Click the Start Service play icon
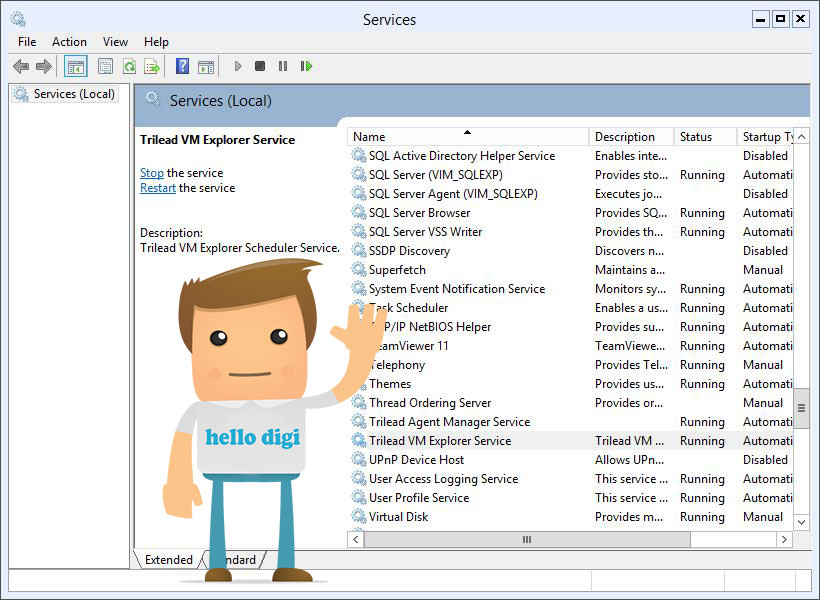 [x=238, y=66]
